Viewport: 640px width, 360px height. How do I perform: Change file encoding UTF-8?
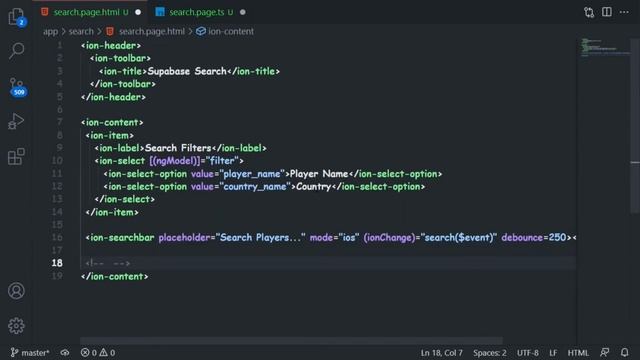click(x=528, y=353)
